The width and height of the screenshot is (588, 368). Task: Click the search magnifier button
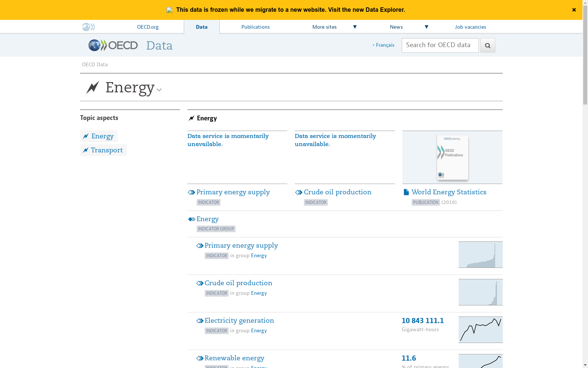click(488, 45)
